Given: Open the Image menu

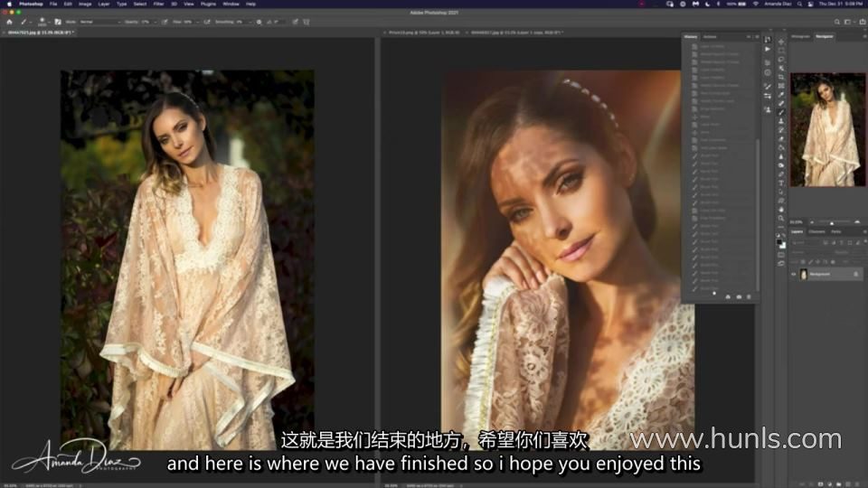Looking at the screenshot, I should pos(85,4).
